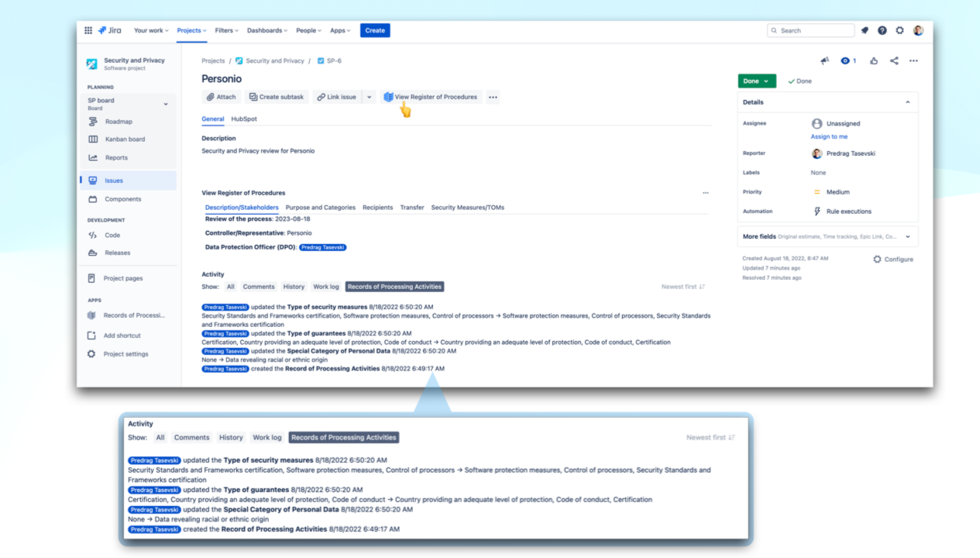The width and height of the screenshot is (980, 558).
Task: Focus the Search field
Action: point(810,30)
